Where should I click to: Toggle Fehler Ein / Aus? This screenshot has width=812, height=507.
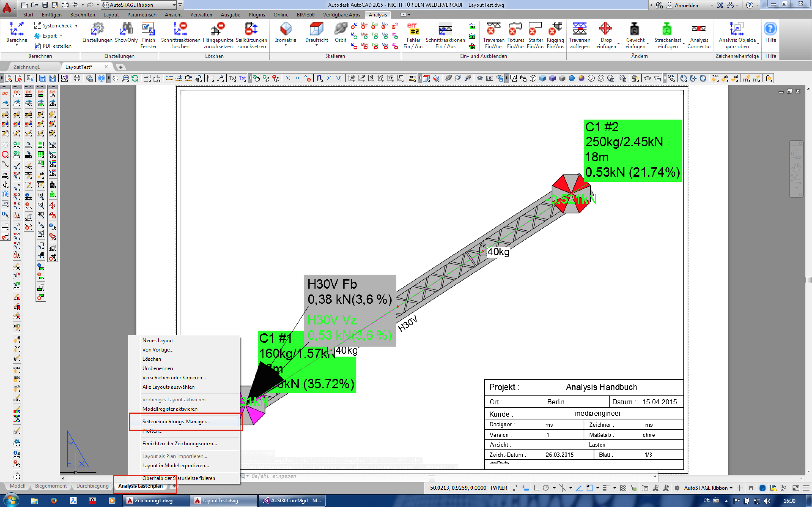[413, 29]
